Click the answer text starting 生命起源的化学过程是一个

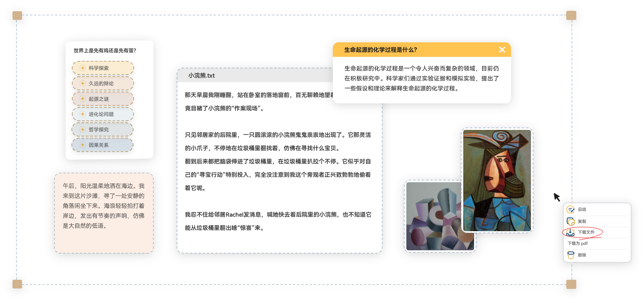(x=422, y=78)
